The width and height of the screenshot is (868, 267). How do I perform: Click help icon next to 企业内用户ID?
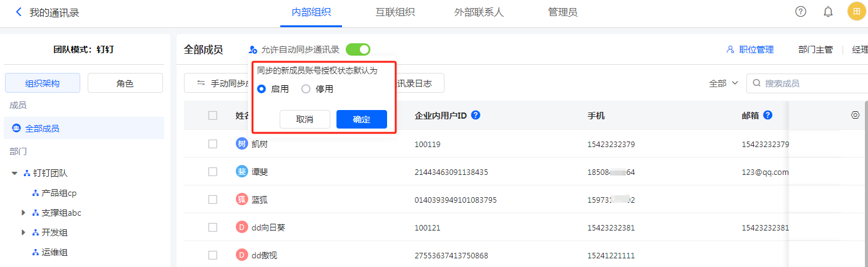pyautogui.click(x=475, y=115)
